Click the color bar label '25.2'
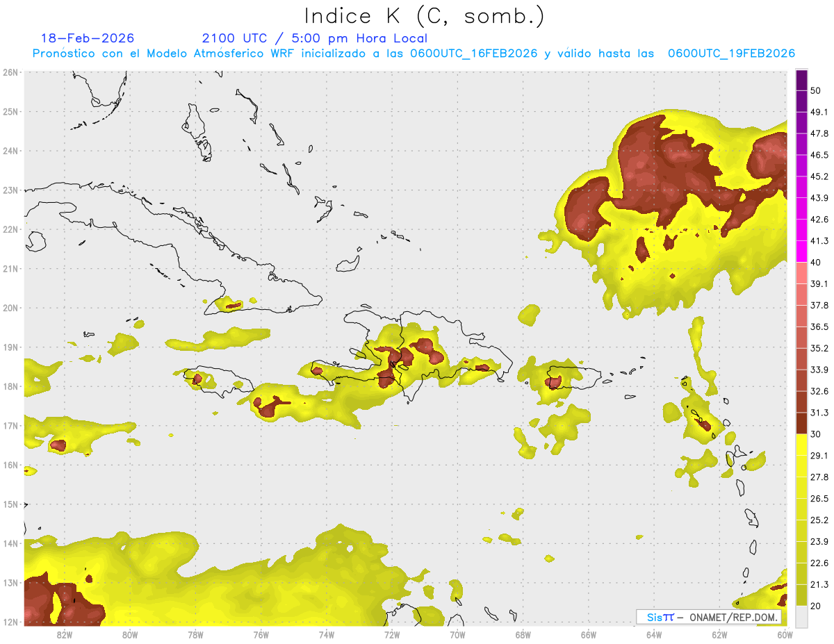 point(819,520)
